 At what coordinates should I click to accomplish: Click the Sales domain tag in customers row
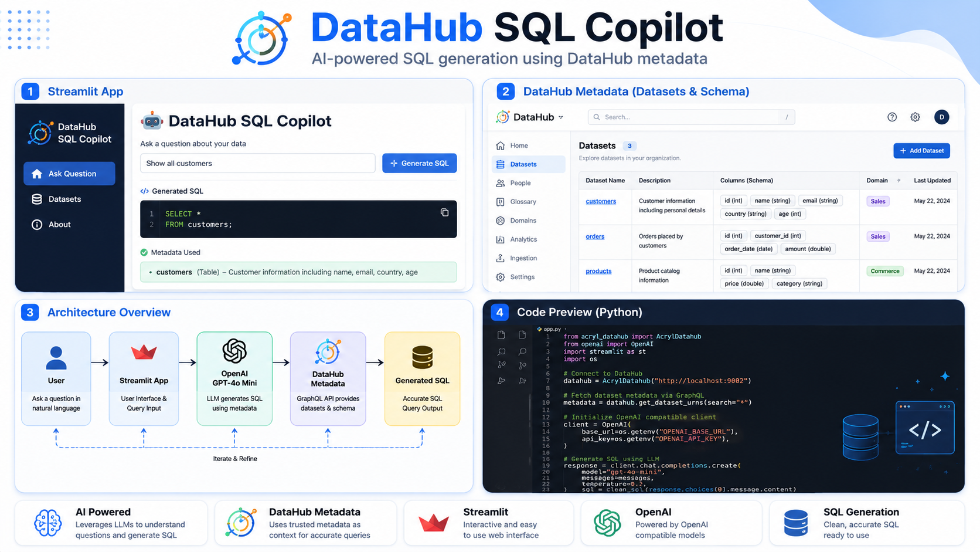tap(878, 201)
